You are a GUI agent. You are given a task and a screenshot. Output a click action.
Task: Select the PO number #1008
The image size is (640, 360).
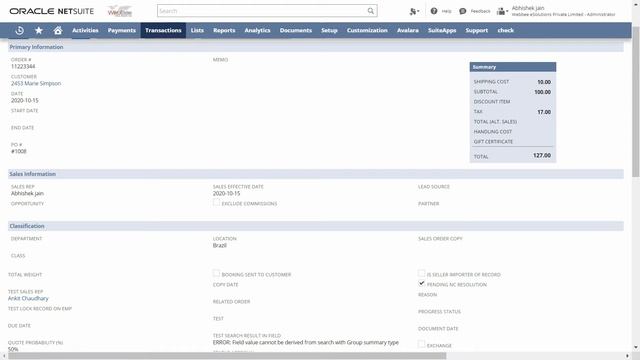19,151
